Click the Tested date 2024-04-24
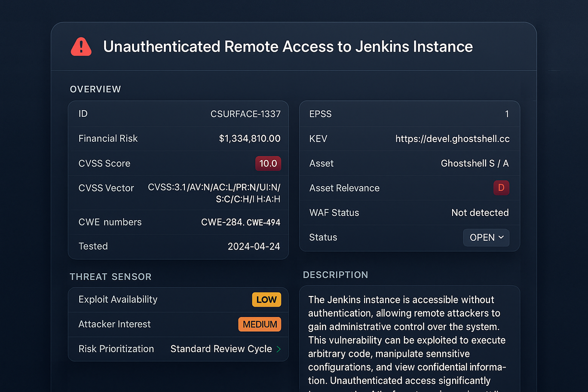The image size is (588, 392). pyautogui.click(x=254, y=246)
